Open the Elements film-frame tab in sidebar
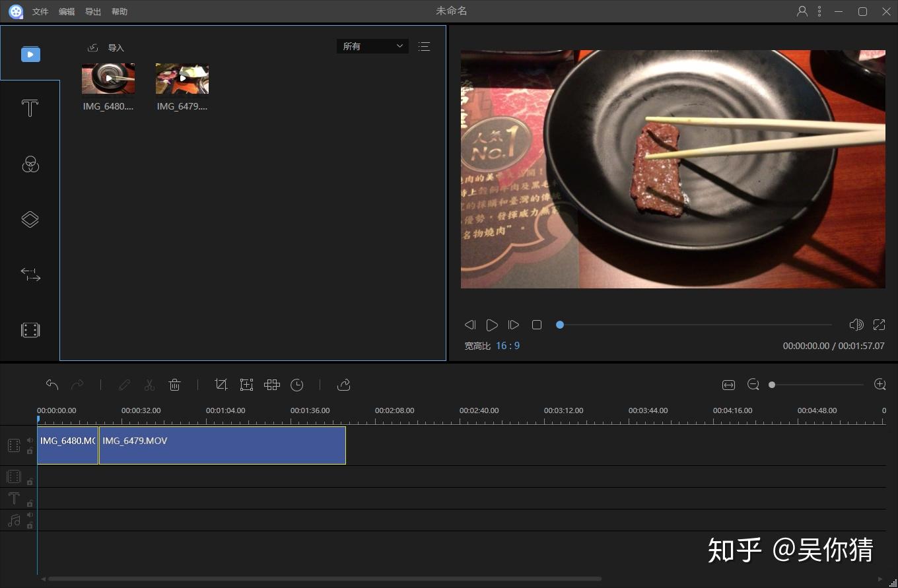Screen dimensions: 898x588 tap(30, 330)
